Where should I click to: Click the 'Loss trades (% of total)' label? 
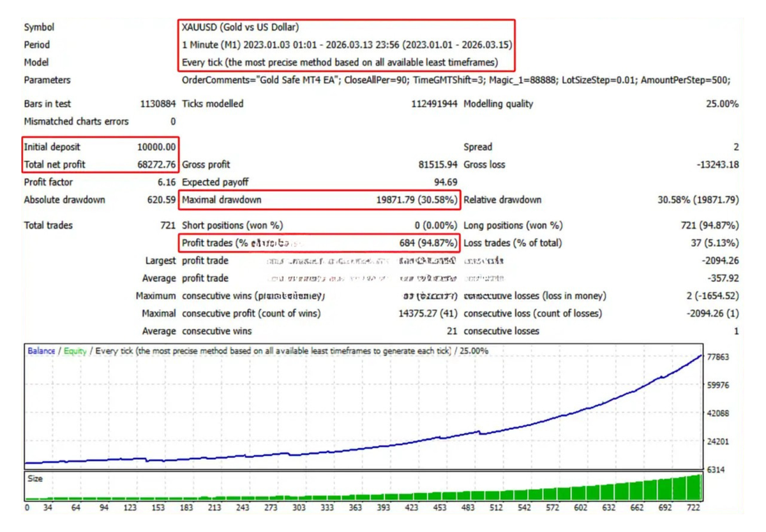point(513,243)
